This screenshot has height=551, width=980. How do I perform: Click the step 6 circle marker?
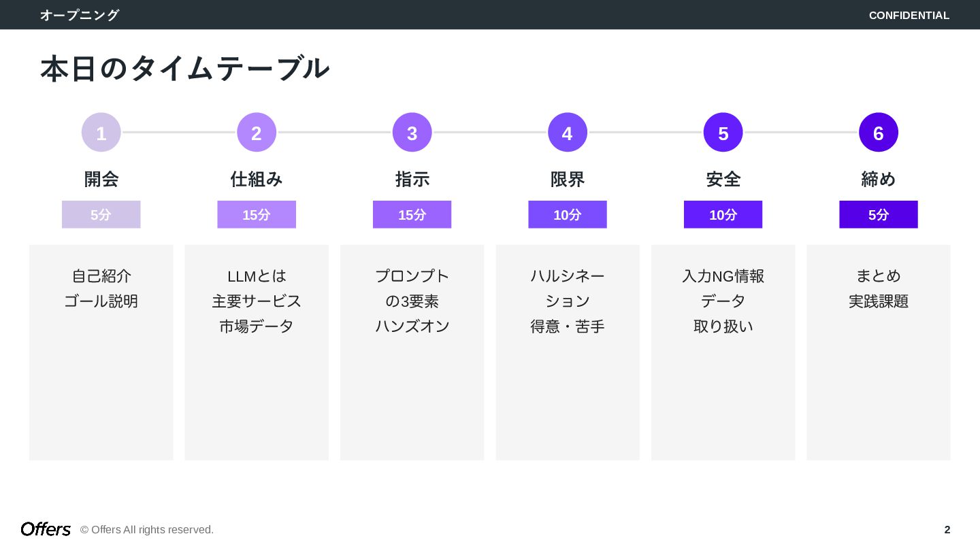(878, 133)
